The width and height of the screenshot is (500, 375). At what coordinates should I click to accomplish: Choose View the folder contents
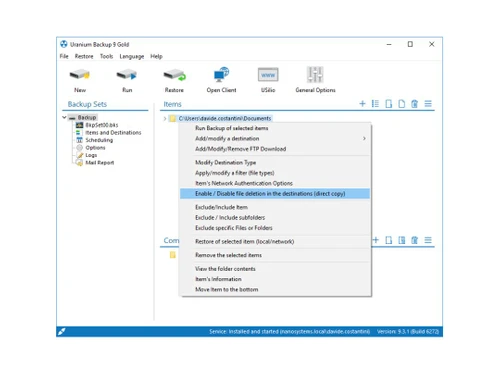(275, 269)
